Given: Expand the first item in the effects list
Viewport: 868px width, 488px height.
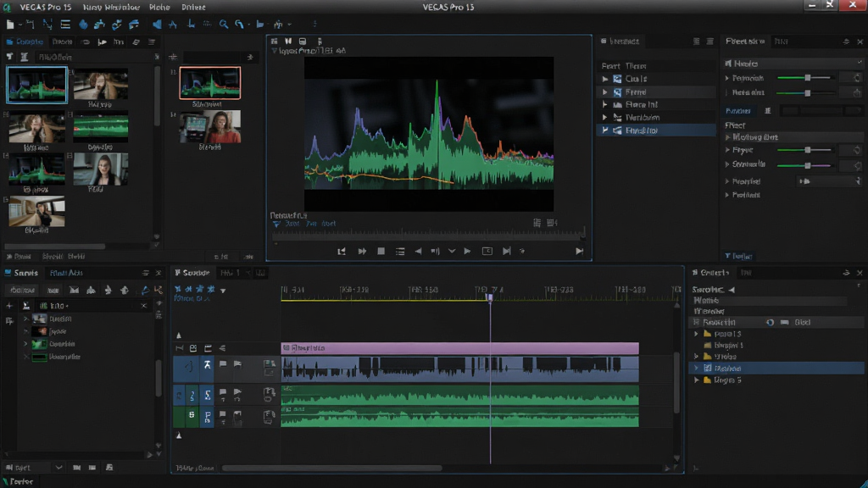Looking at the screenshot, I should 605,79.
